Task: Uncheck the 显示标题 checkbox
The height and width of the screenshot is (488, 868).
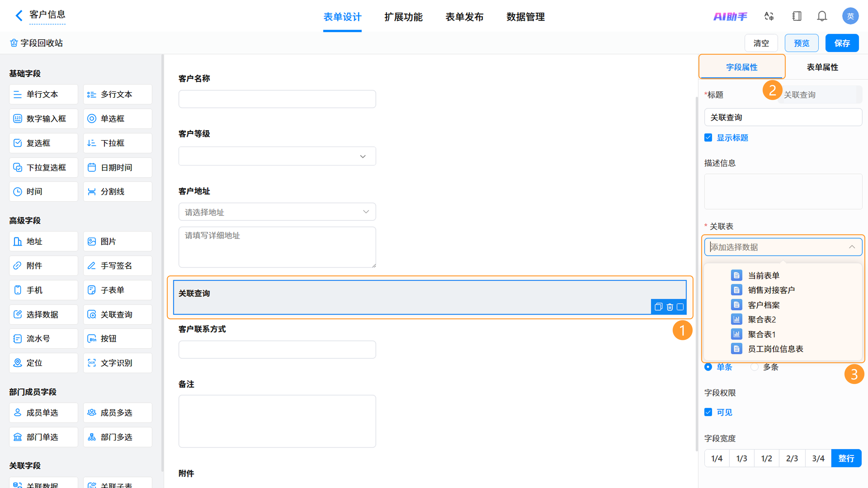Action: [x=708, y=137]
